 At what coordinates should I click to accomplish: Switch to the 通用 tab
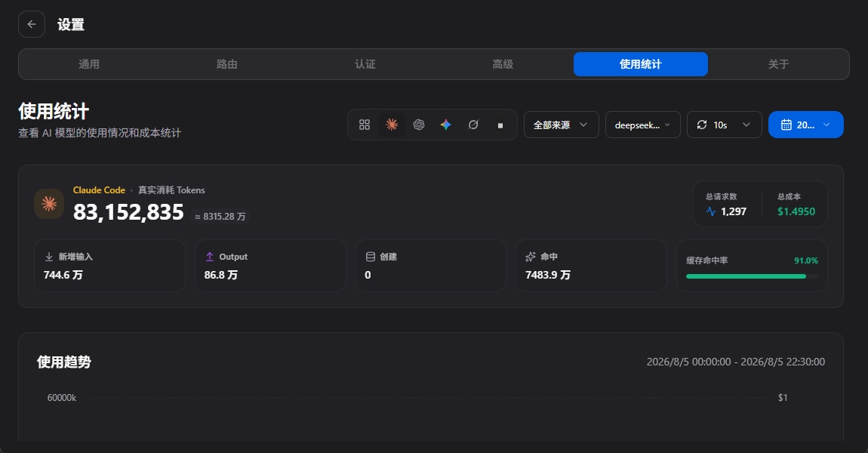pos(88,64)
